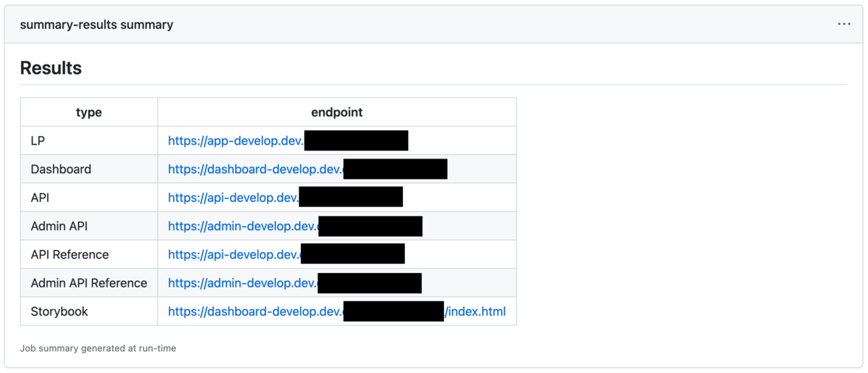Open the three-dot options menu

(844, 24)
